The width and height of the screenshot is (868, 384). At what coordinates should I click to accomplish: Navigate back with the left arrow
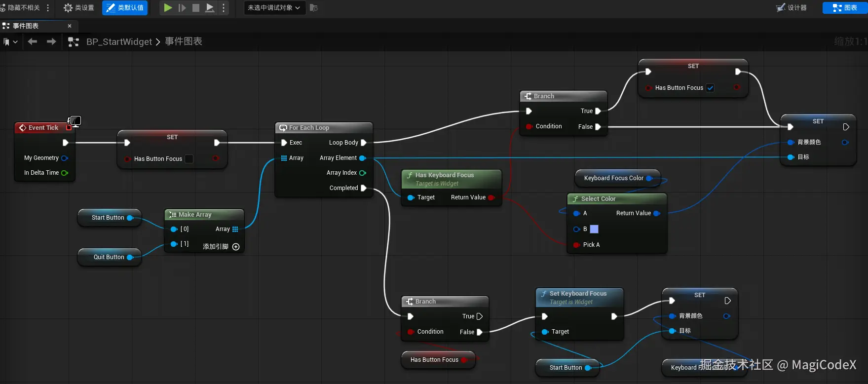coord(33,41)
